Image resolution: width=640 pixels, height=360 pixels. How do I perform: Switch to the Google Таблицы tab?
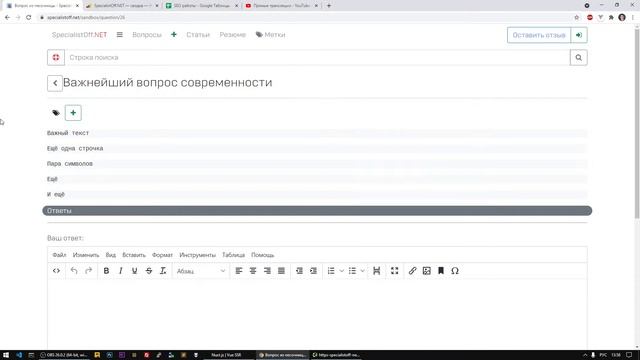click(202, 6)
